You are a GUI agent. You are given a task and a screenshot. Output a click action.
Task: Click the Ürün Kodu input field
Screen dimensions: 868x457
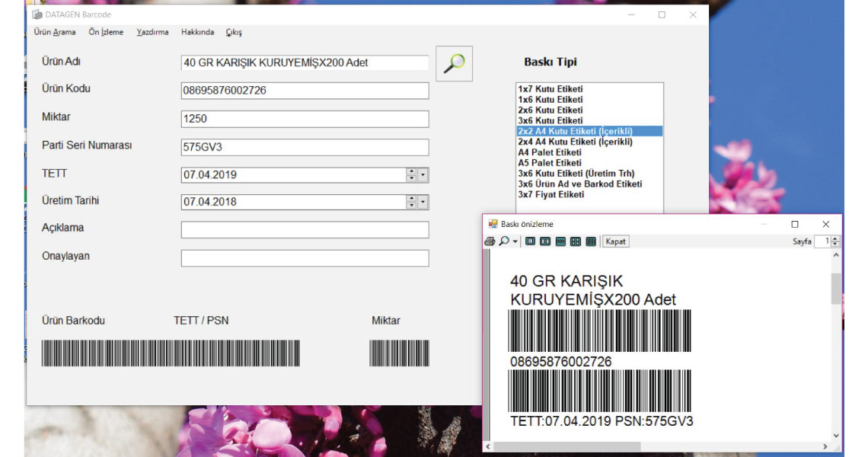click(x=305, y=91)
